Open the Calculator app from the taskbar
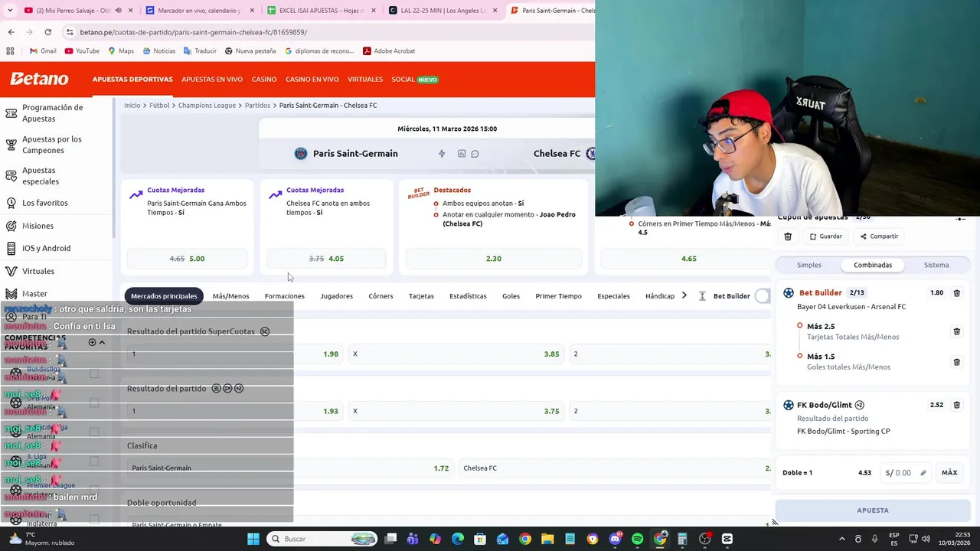The width and height of the screenshot is (980, 551). click(682, 539)
